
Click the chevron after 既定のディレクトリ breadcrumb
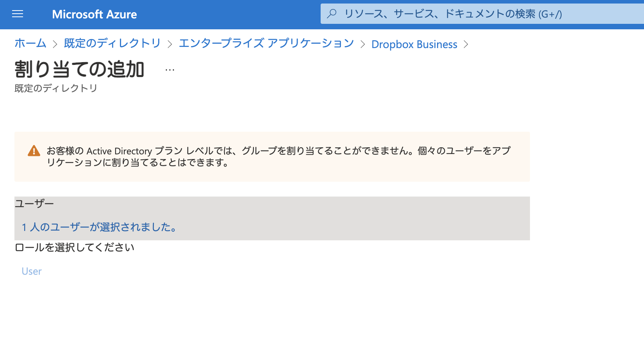tap(170, 44)
